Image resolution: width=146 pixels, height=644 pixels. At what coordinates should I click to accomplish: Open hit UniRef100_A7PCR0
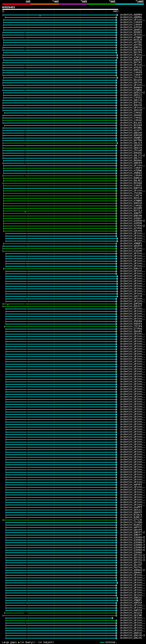coord(131,27)
